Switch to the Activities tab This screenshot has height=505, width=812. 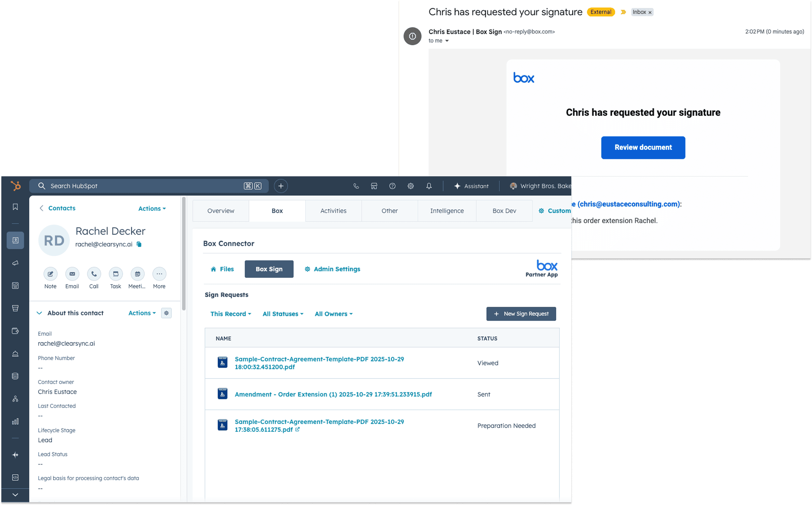(x=333, y=210)
